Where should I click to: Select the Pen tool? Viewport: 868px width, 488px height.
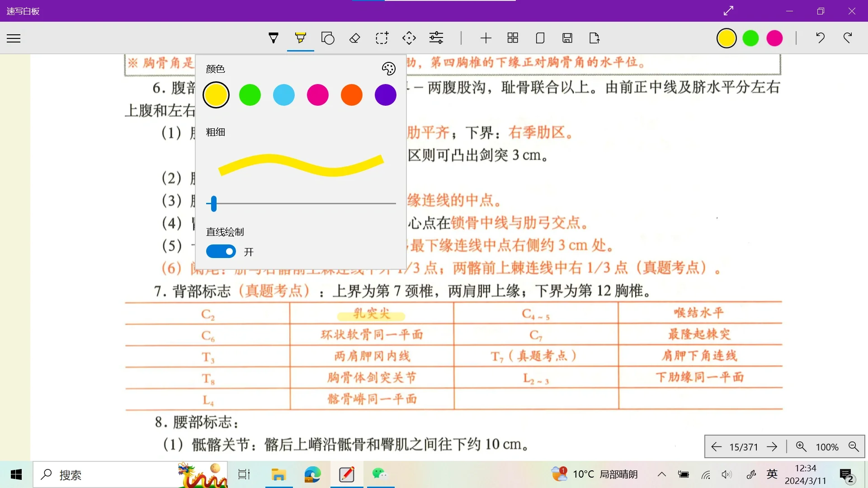coord(274,38)
